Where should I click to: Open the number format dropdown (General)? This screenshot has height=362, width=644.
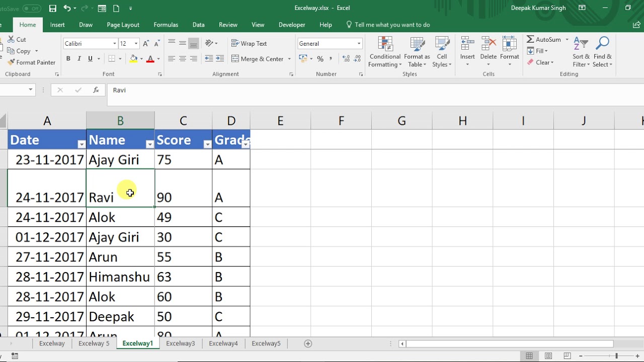[x=359, y=44]
